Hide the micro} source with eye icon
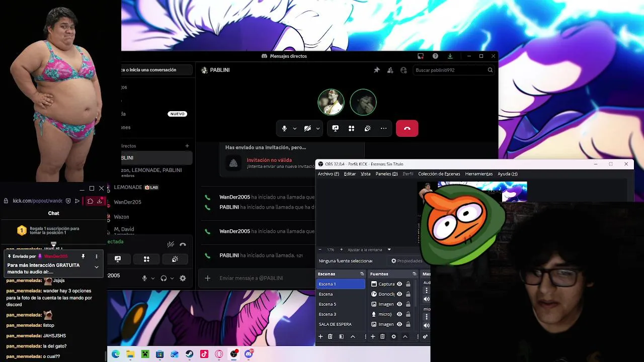 pyautogui.click(x=399, y=314)
